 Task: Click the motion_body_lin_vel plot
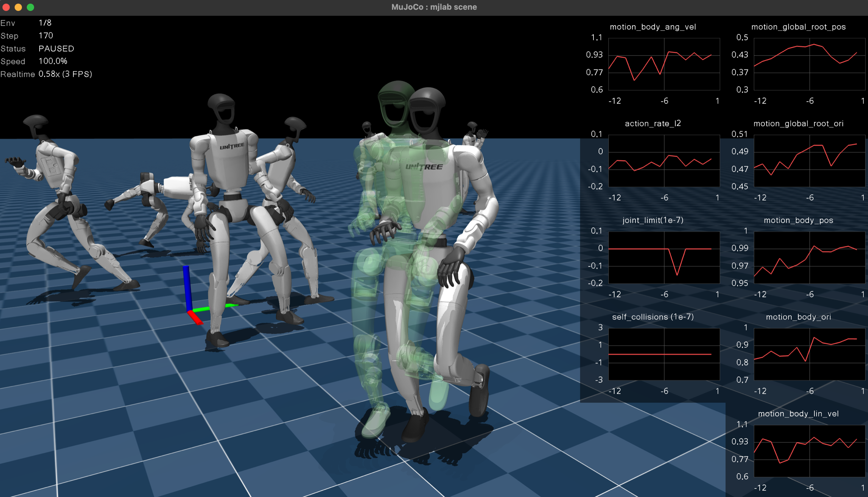[x=809, y=451]
